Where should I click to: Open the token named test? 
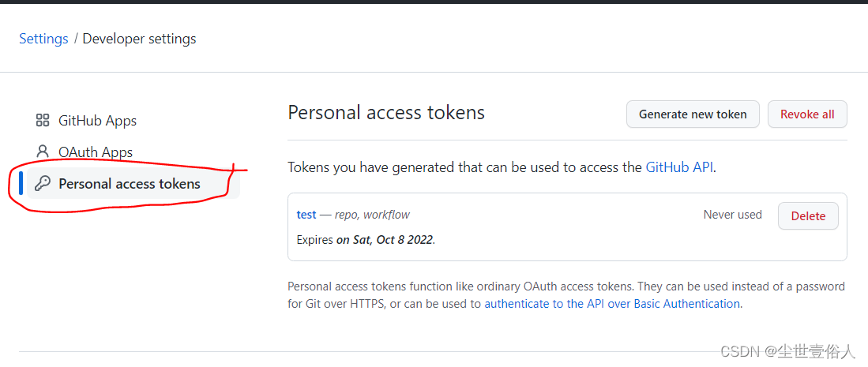[306, 215]
